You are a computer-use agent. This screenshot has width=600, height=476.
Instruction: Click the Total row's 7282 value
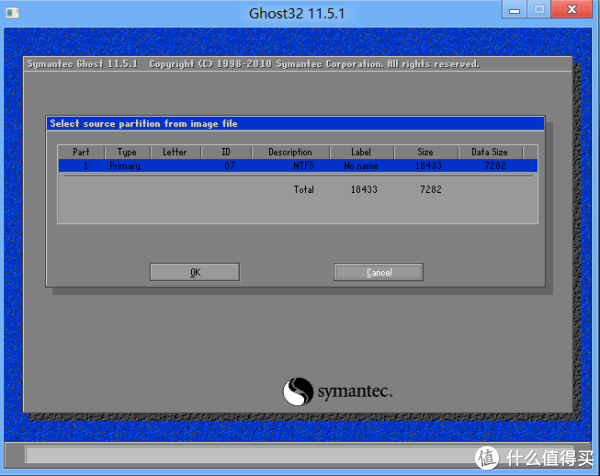(x=431, y=189)
